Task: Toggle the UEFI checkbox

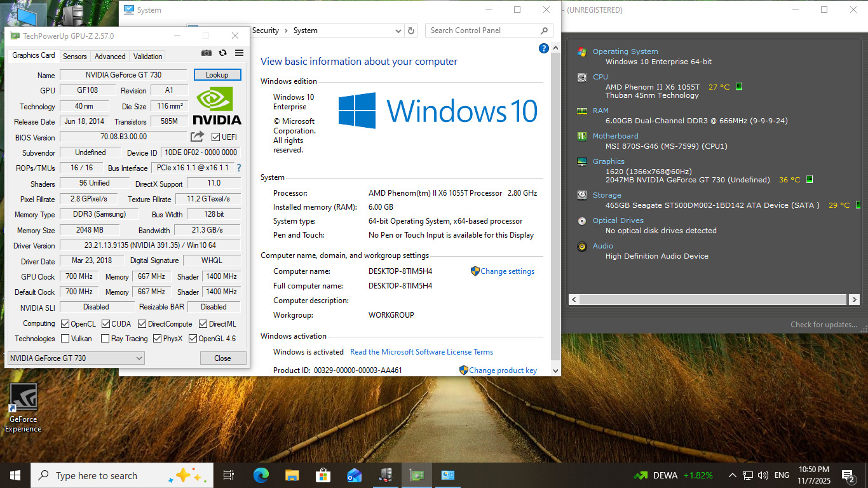Action: (216, 137)
